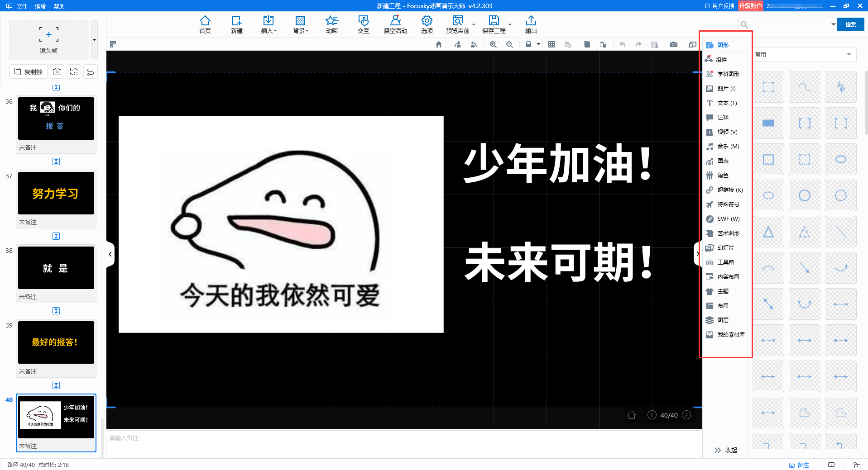Screen dimensions: 868x470
Task: Open the 特殊符号 special symbols panel
Action: [x=727, y=204]
